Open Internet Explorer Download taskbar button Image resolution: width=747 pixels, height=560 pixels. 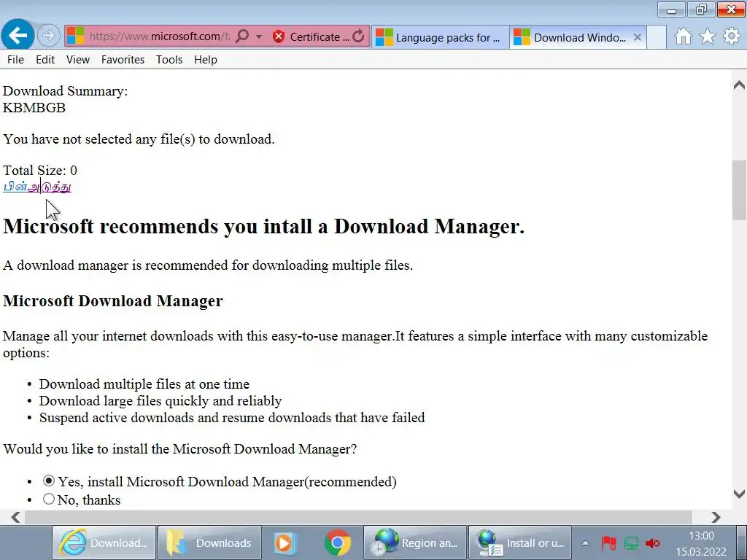point(104,542)
